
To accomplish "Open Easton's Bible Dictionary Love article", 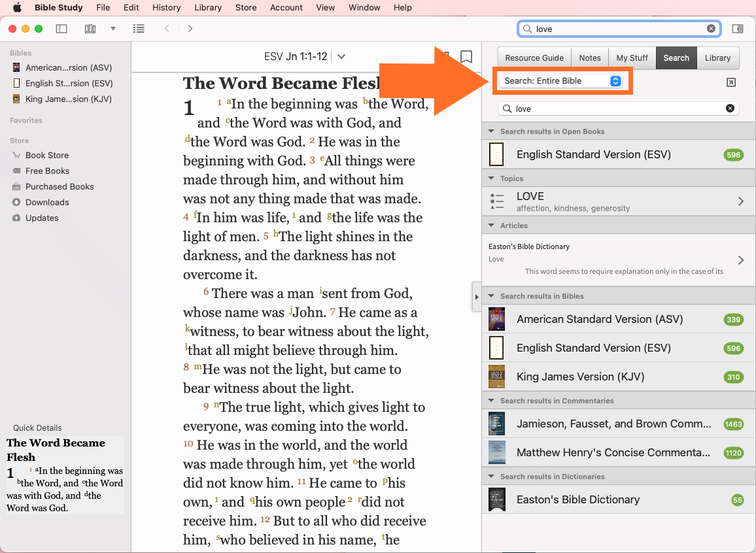I will coord(619,260).
